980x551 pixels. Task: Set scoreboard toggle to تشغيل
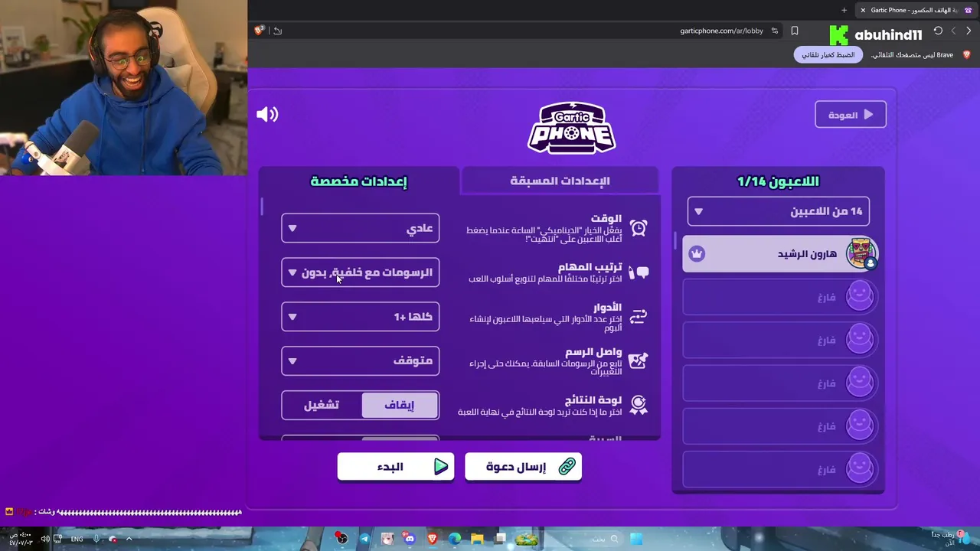(322, 406)
